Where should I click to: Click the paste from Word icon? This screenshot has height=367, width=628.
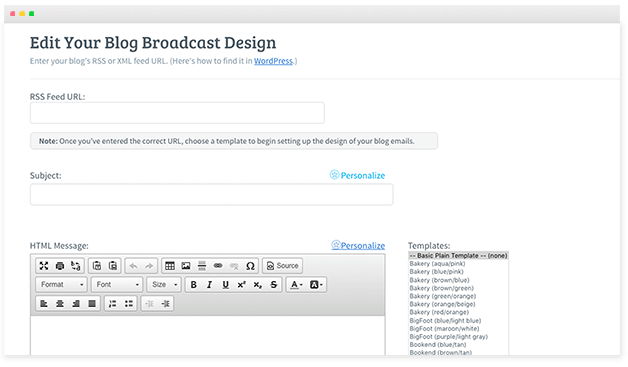pyautogui.click(x=113, y=266)
